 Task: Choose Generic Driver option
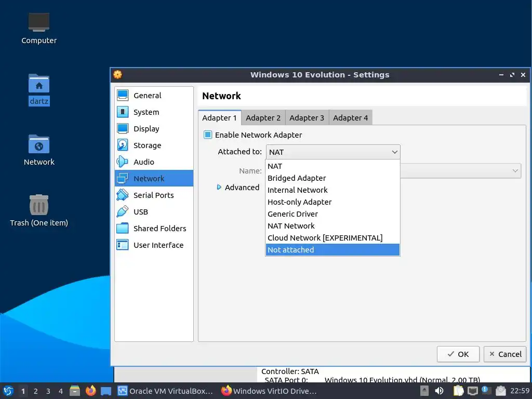click(332, 214)
